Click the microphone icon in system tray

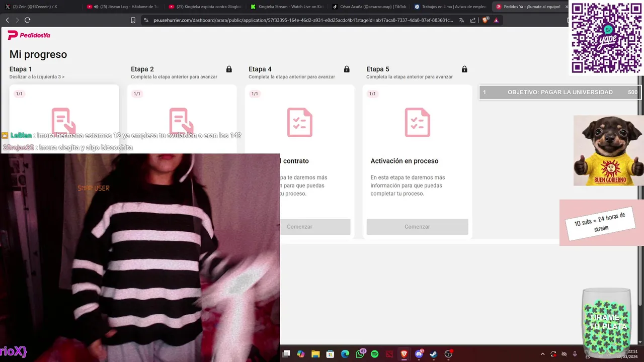pyautogui.click(x=575, y=354)
